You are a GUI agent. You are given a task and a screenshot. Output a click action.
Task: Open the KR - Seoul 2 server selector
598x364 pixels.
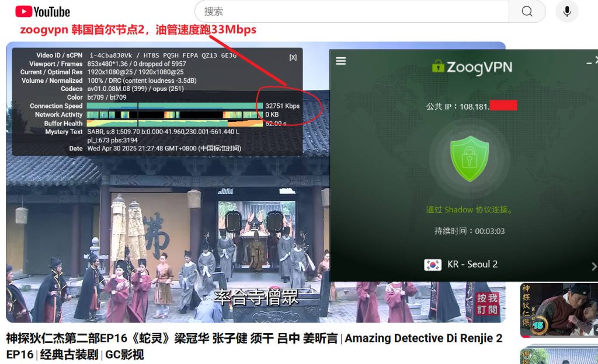472,264
